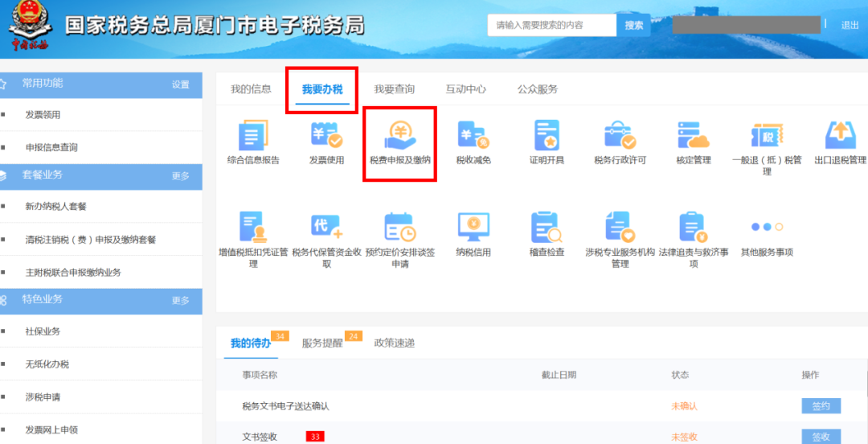
Task: Open 发票网上申领 in sidebar
Action: pos(51,430)
